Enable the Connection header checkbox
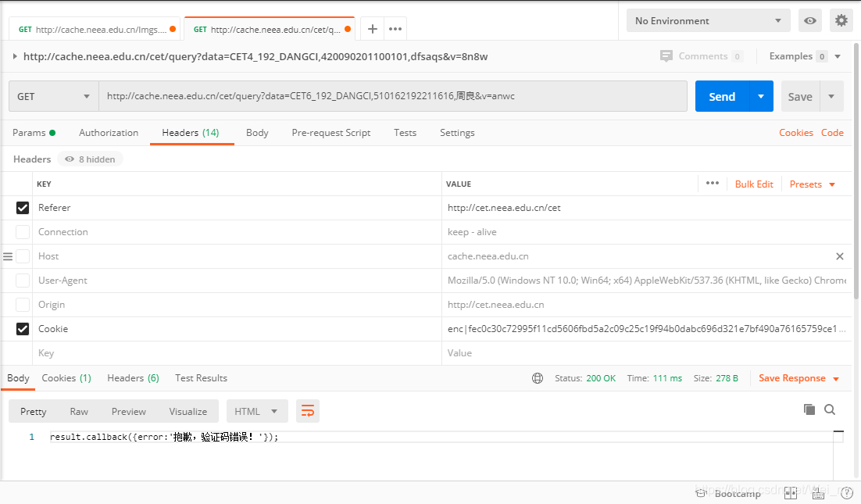The width and height of the screenshot is (861, 504). [23, 232]
